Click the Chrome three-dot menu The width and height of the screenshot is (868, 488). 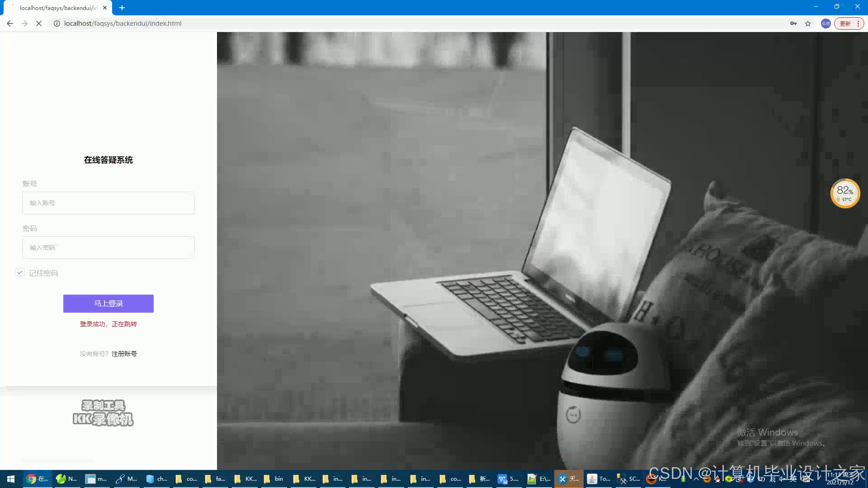(x=858, y=23)
